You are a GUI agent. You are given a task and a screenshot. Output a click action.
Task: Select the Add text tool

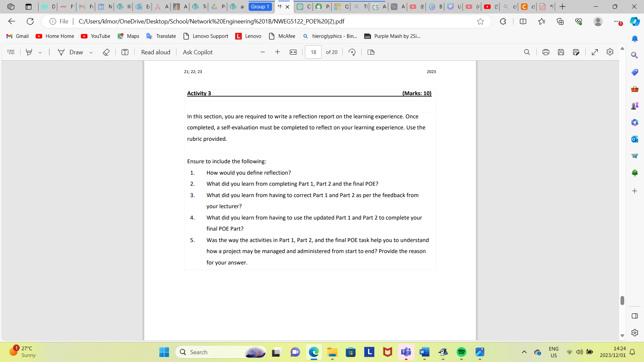(124, 52)
